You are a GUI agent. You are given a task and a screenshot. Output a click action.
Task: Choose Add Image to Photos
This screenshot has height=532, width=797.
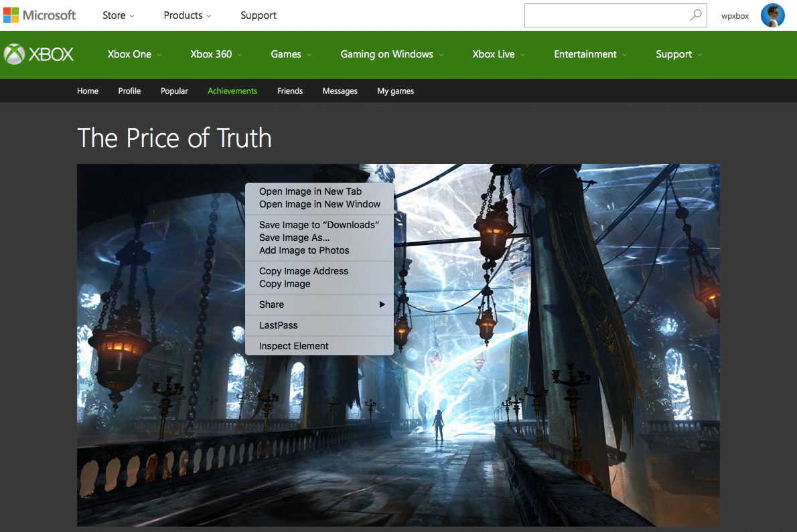tap(319, 250)
